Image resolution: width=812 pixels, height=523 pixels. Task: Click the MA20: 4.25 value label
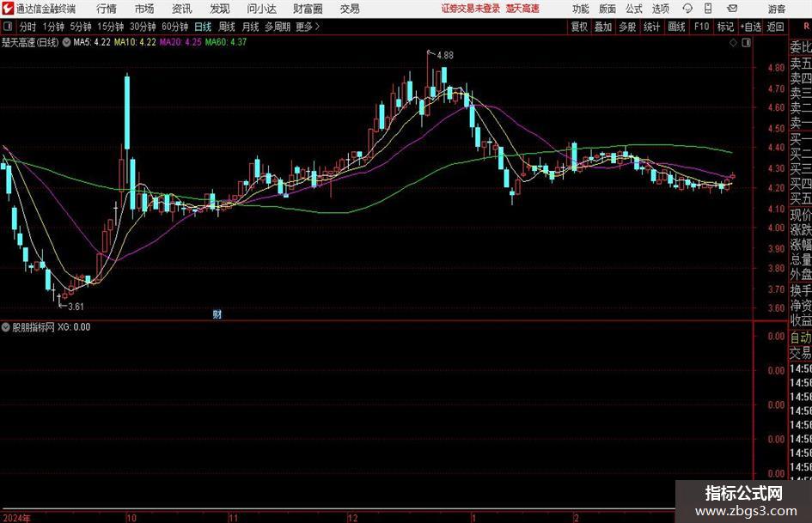(x=180, y=42)
